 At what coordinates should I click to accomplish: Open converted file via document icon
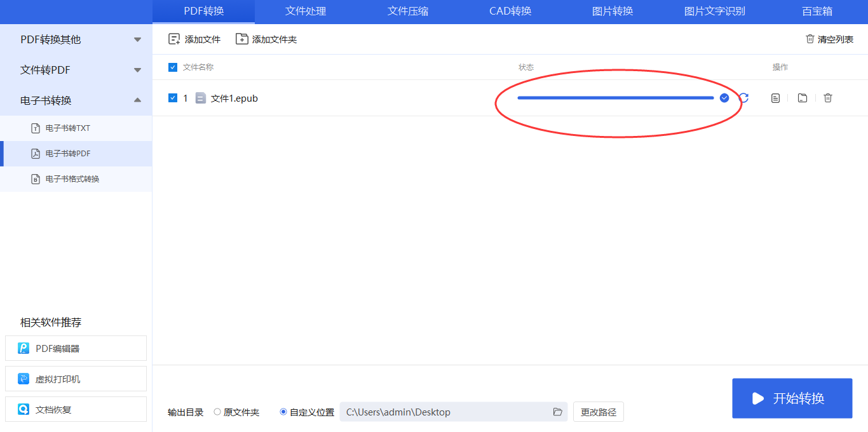click(x=775, y=98)
